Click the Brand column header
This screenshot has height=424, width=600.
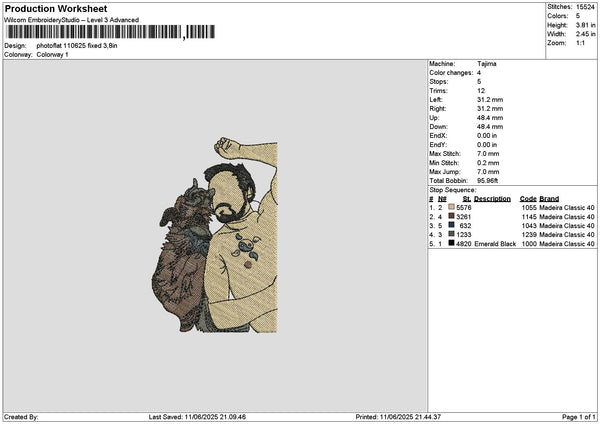[x=549, y=199]
